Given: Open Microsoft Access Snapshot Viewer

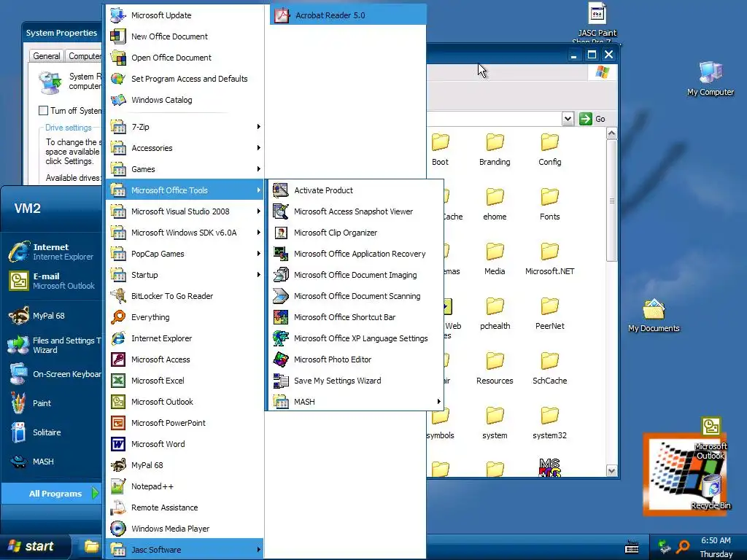Looking at the screenshot, I should (x=356, y=211).
